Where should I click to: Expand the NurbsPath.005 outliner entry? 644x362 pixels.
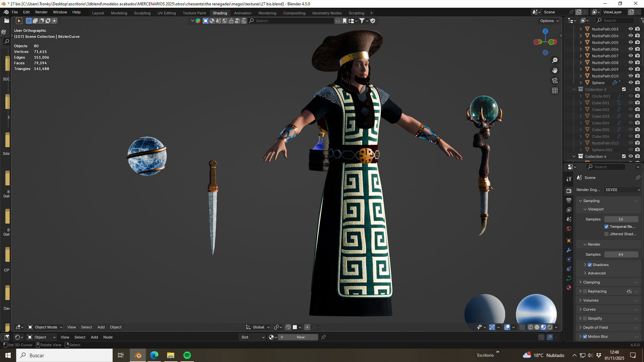pos(581,43)
